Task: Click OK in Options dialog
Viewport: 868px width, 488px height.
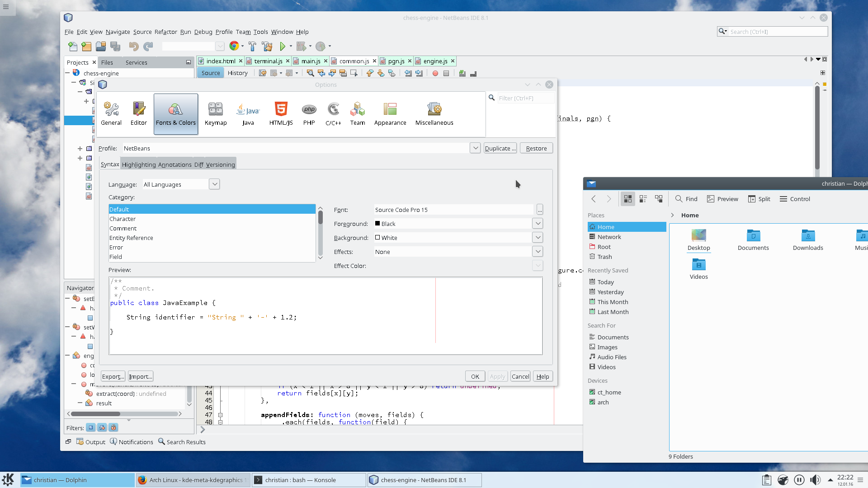Action: (x=475, y=376)
